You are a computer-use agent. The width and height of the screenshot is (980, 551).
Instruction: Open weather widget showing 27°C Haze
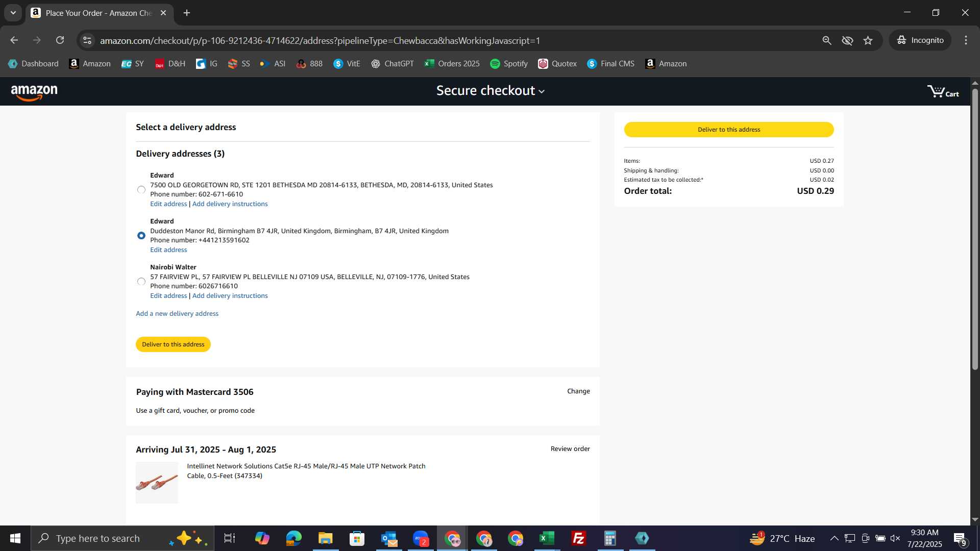click(x=782, y=538)
